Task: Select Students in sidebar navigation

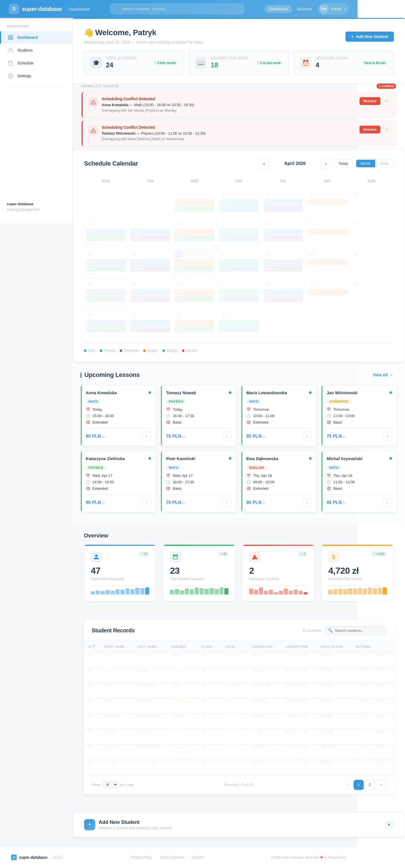Action: [36, 50]
